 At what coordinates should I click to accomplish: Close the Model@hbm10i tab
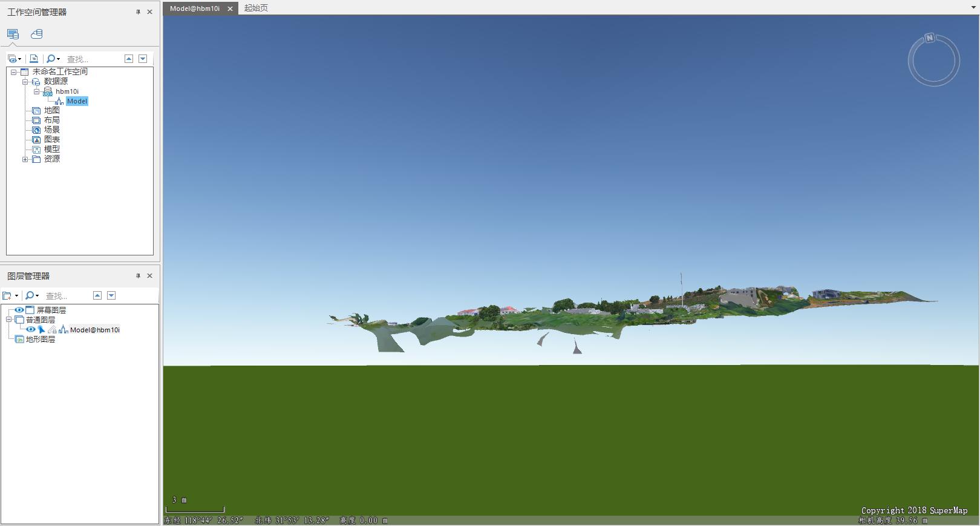click(x=230, y=8)
